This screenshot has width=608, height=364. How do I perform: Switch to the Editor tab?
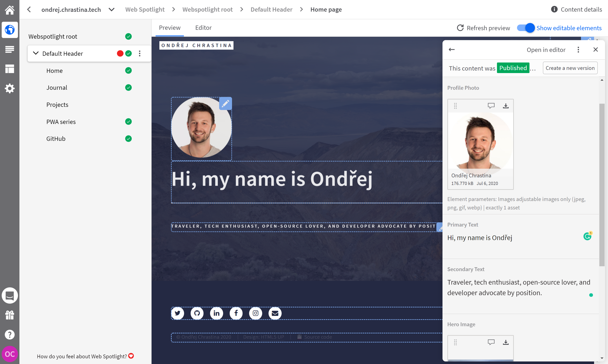point(203,28)
